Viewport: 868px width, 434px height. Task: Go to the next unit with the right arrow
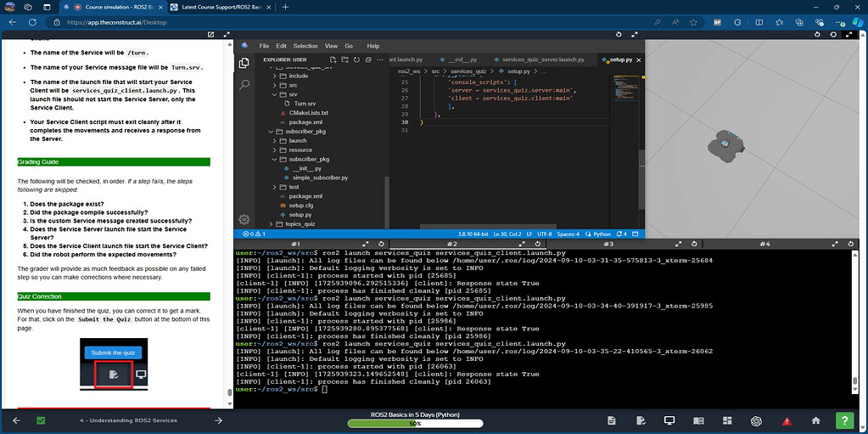click(218, 420)
